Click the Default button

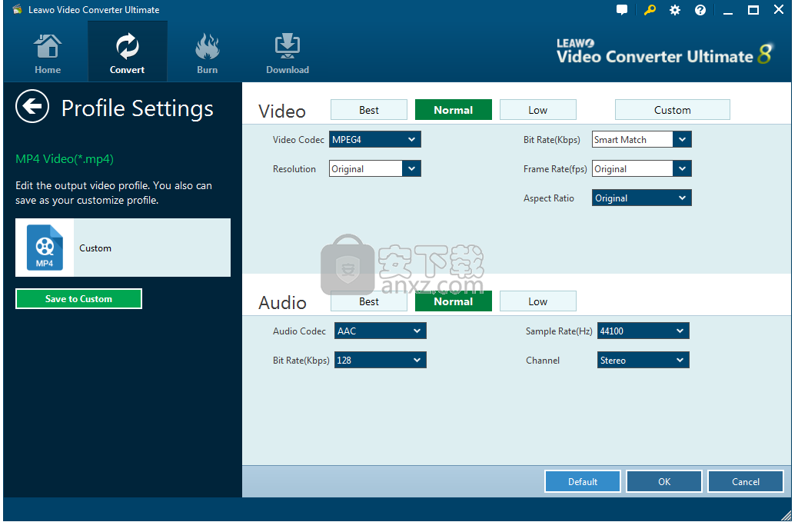pos(582,481)
